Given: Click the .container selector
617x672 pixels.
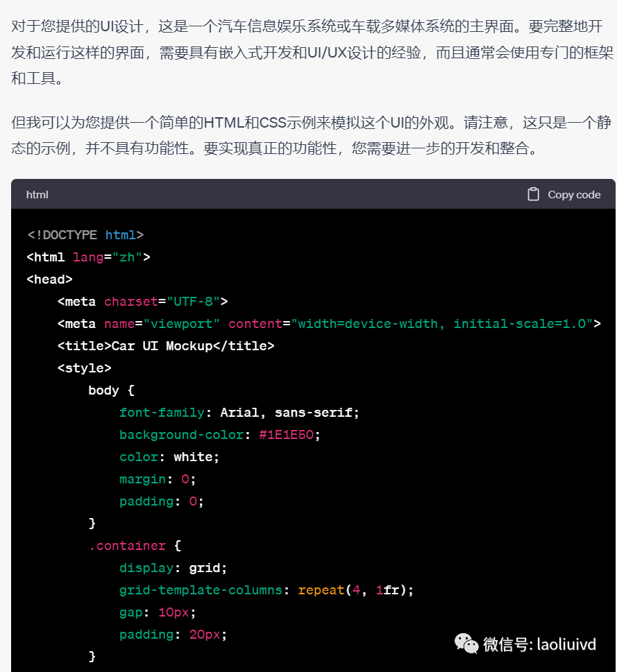Looking at the screenshot, I should point(127,546).
